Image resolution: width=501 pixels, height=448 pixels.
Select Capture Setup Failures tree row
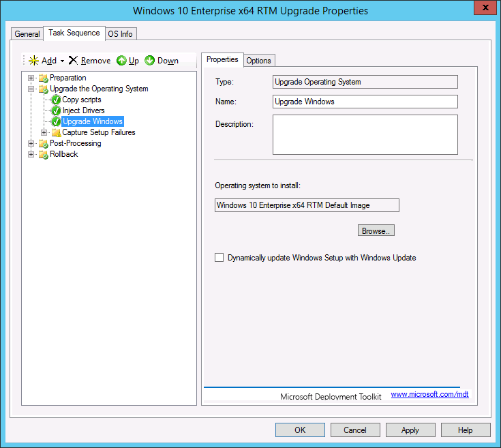click(x=98, y=132)
